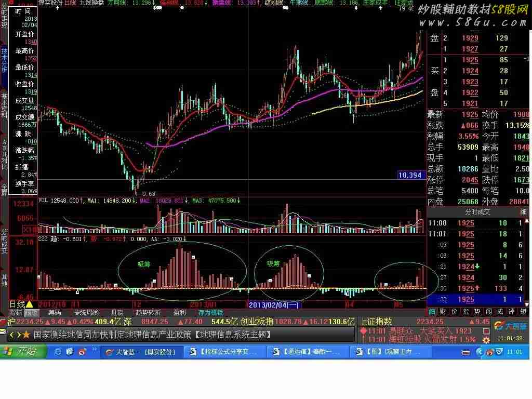Click the red diamond alert icon
The width and height of the screenshot is (532, 399).
pos(363,330)
